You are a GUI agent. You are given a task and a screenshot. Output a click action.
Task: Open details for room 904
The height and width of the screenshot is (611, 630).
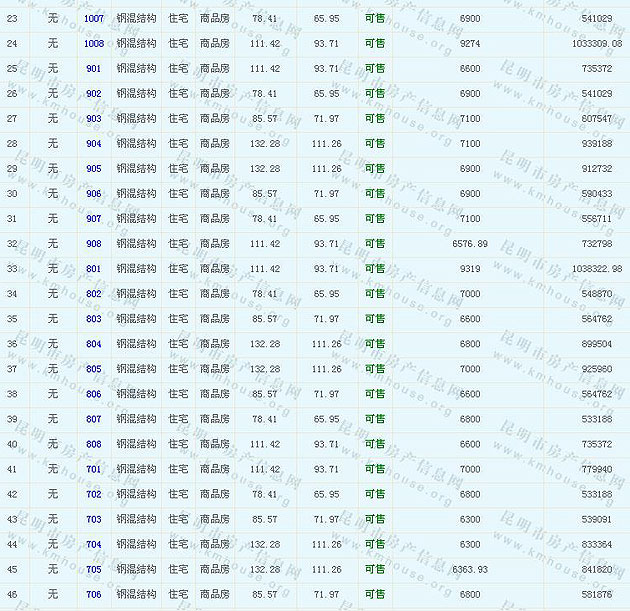93,144
